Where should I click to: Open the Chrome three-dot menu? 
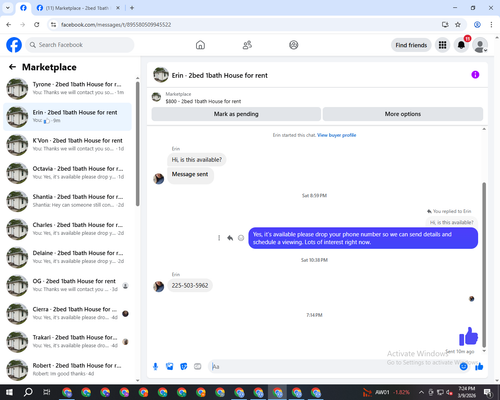point(491,25)
